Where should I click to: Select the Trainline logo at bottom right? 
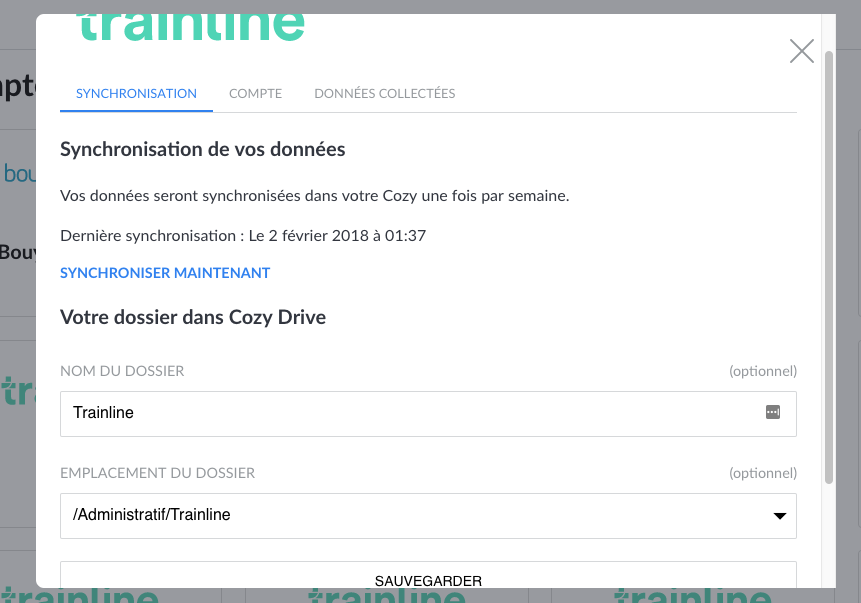click(693, 592)
